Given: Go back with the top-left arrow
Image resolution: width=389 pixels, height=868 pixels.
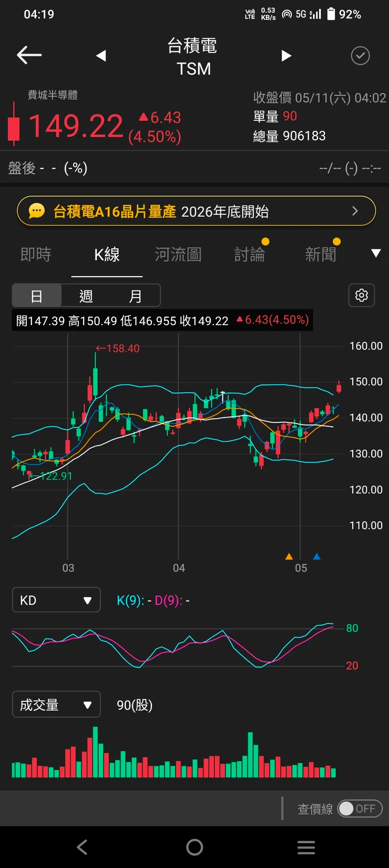Looking at the screenshot, I should (29, 55).
